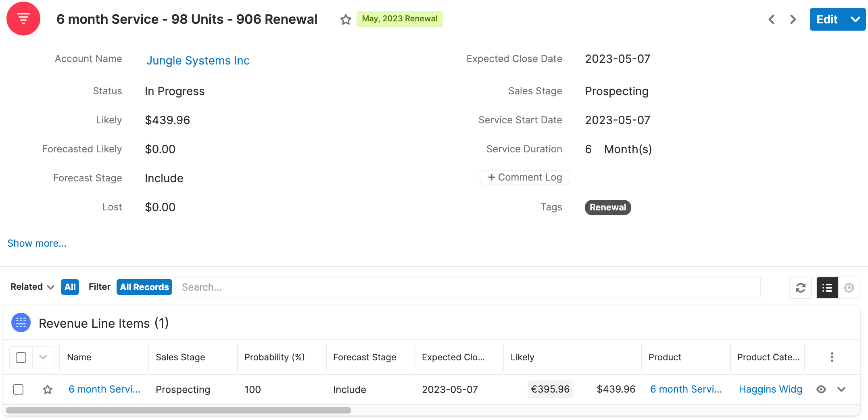Image resolution: width=868 pixels, height=420 pixels.
Task: Go to the previous record arrow
Action: [x=772, y=19]
